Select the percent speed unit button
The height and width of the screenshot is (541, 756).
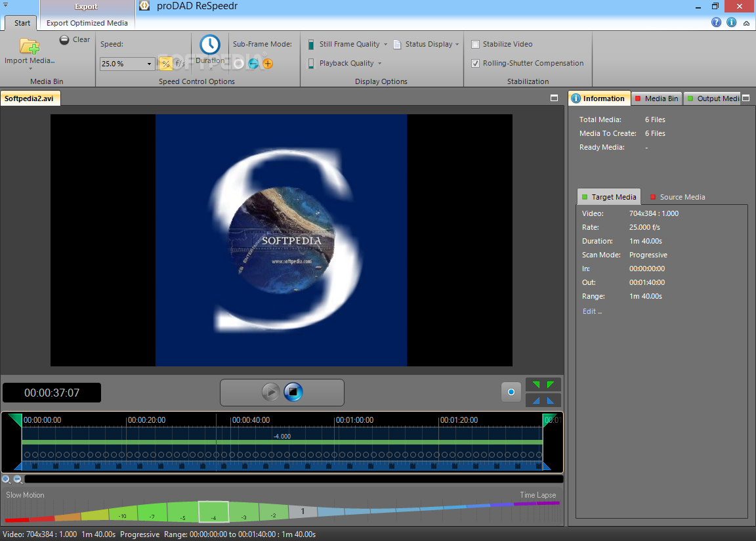point(165,64)
